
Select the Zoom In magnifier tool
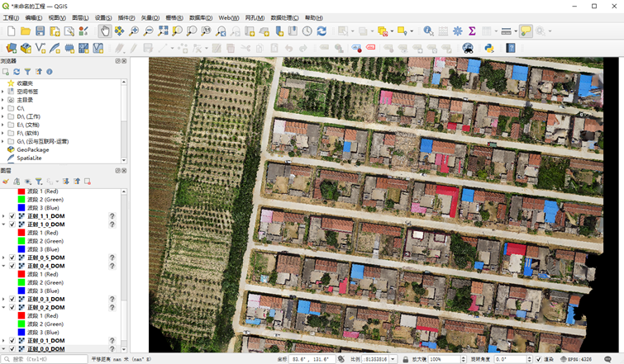(x=134, y=31)
